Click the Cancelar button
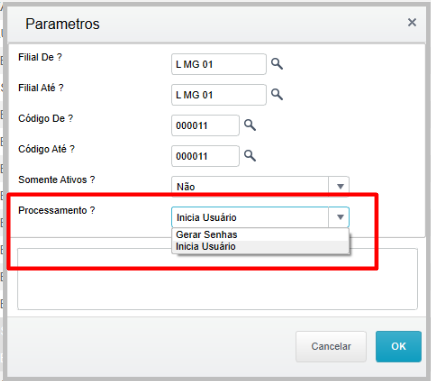Screen dimensions: 431x381 (331, 346)
